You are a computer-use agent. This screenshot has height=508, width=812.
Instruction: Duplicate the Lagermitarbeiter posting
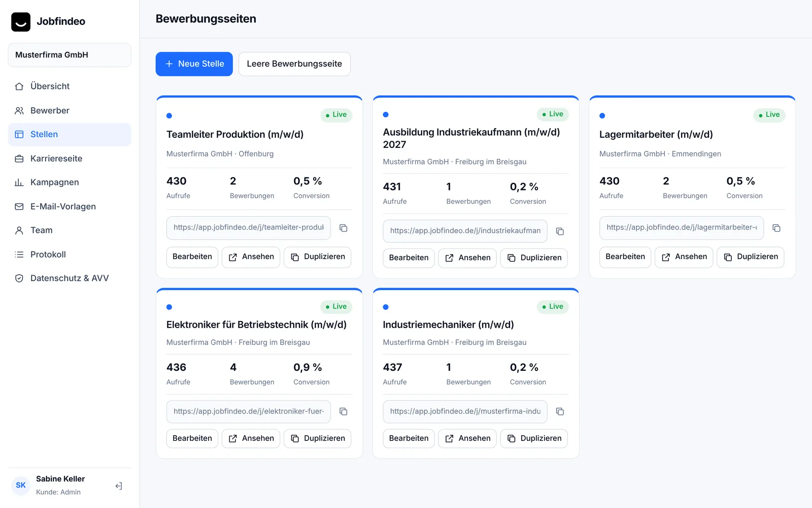pos(751,257)
